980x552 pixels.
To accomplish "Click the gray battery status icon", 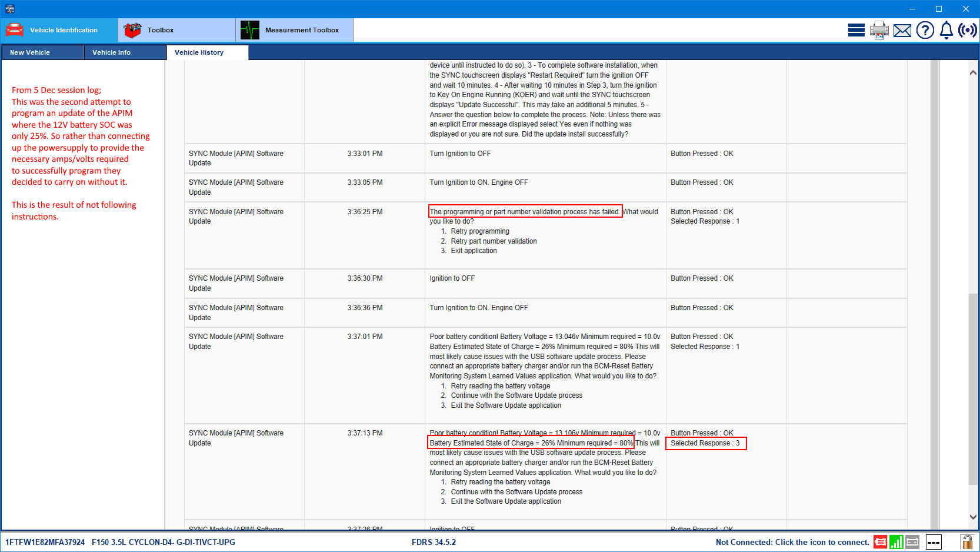I will [912, 542].
